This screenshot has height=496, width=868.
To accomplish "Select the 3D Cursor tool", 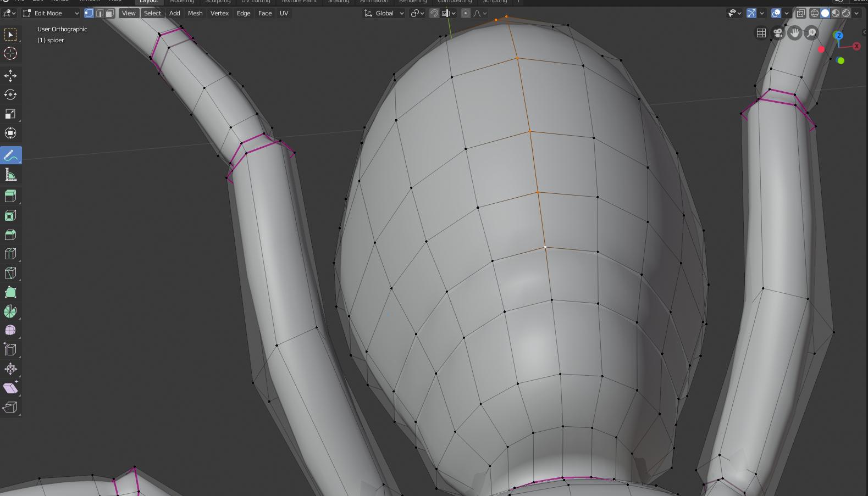I will click(10, 53).
